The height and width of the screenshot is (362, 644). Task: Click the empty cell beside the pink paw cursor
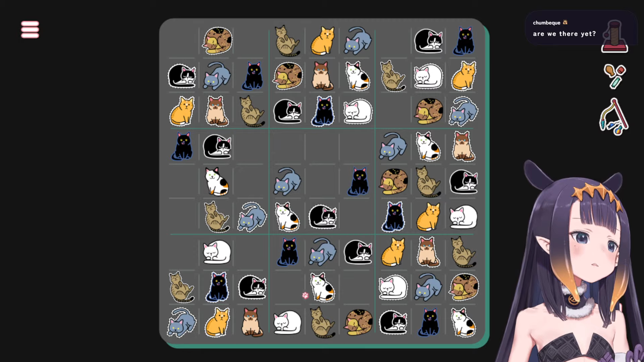(287, 287)
